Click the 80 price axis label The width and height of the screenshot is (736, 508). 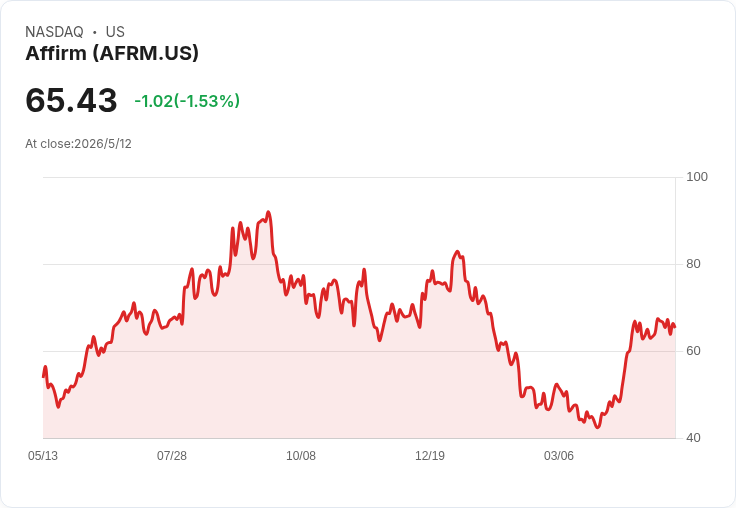[x=693, y=264]
